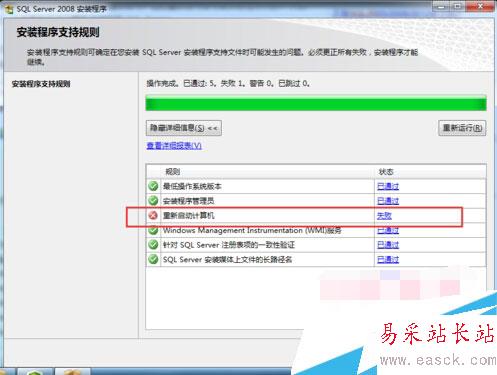
Task: Select the 重新启动计算机 rule text
Action: (188, 216)
